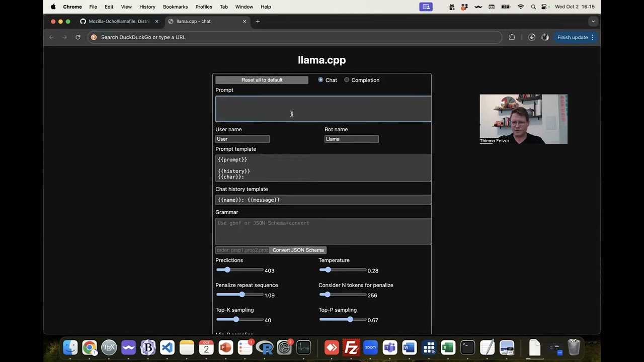Open the Chrome profile avatar

click(545, 37)
